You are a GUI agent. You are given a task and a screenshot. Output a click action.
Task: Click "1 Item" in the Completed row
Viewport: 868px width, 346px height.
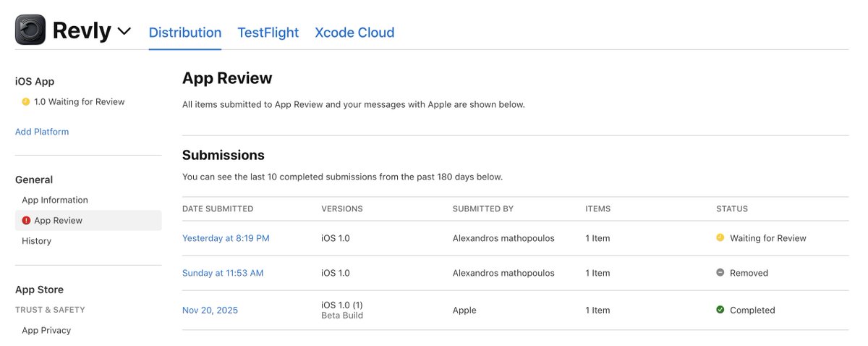(597, 310)
